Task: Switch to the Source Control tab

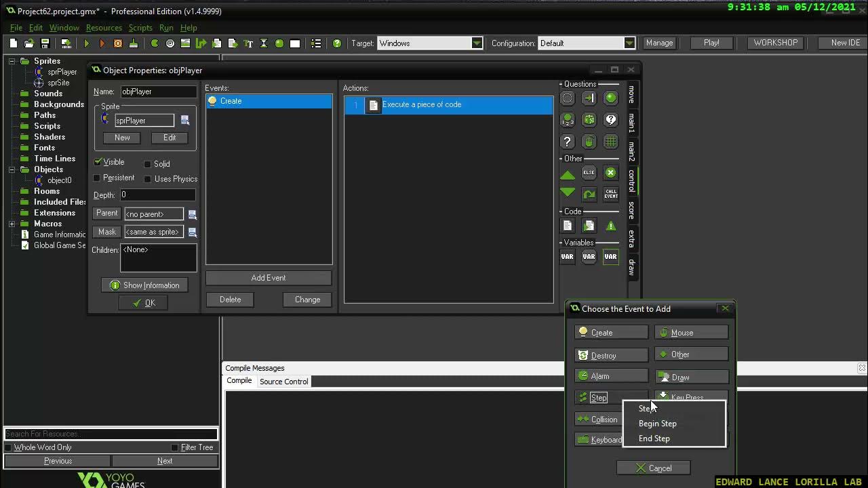Action: click(x=283, y=382)
